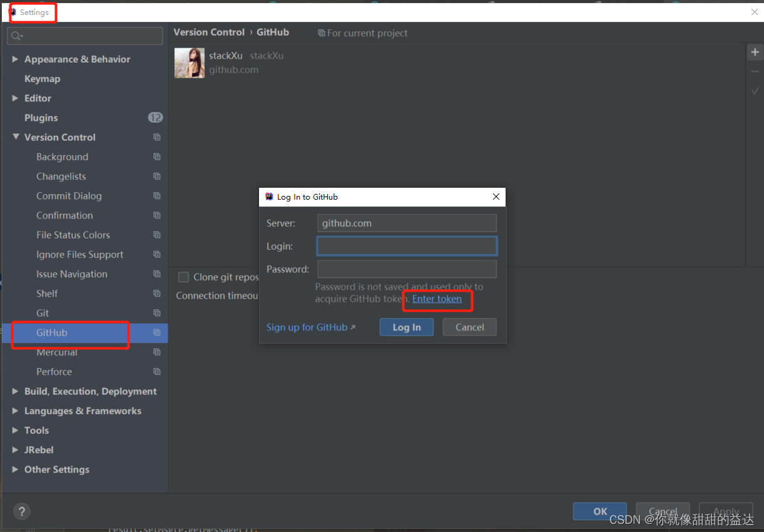This screenshot has width=764, height=532.
Task: Click the Password input field
Action: (407, 269)
